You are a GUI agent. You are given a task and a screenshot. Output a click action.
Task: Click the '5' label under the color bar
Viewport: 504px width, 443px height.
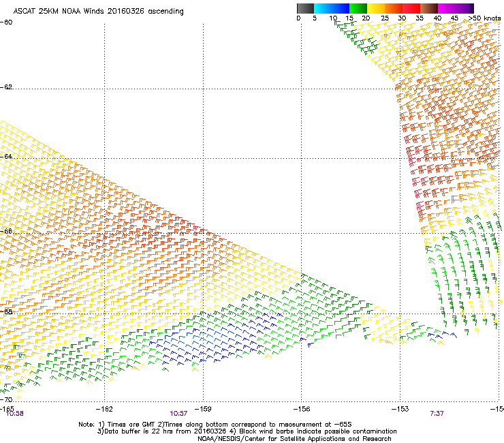pyautogui.click(x=315, y=18)
